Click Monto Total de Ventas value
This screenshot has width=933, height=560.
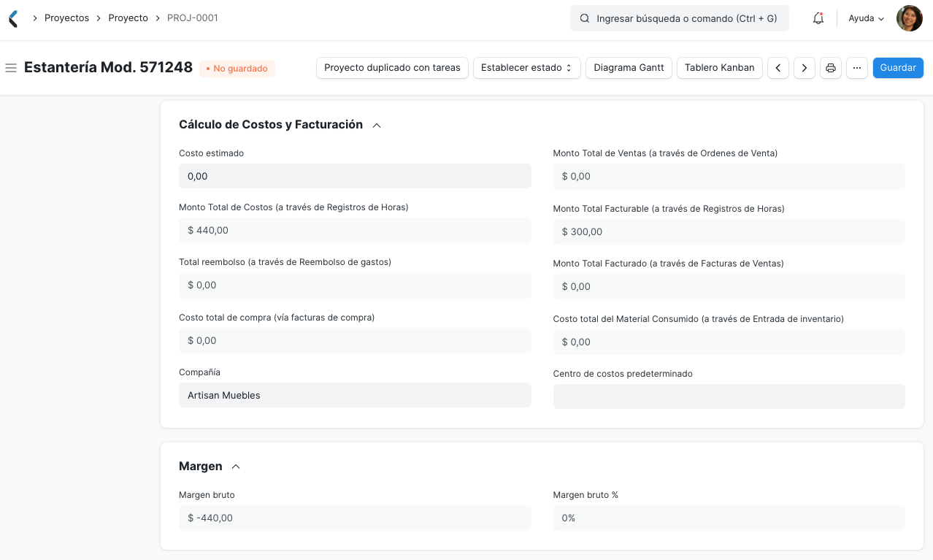[x=729, y=176]
